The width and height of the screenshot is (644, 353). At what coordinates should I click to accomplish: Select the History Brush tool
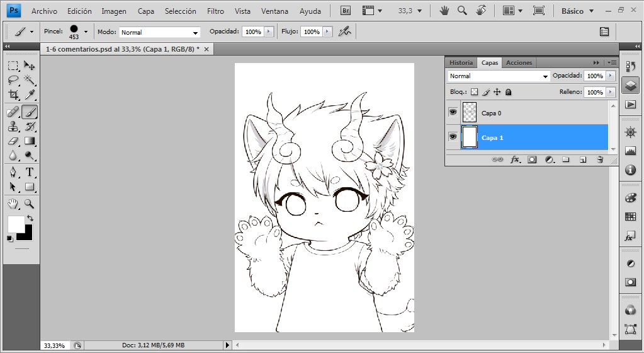[29, 126]
